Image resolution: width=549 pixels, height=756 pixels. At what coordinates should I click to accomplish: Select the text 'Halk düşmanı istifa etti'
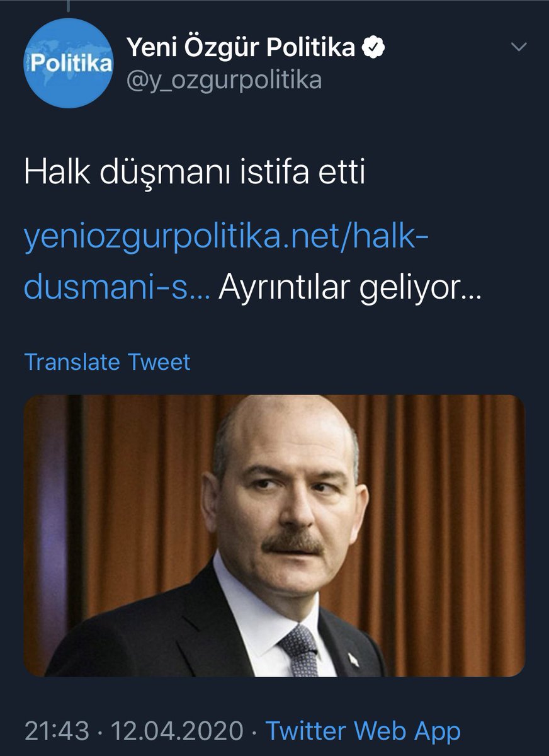click(195, 173)
